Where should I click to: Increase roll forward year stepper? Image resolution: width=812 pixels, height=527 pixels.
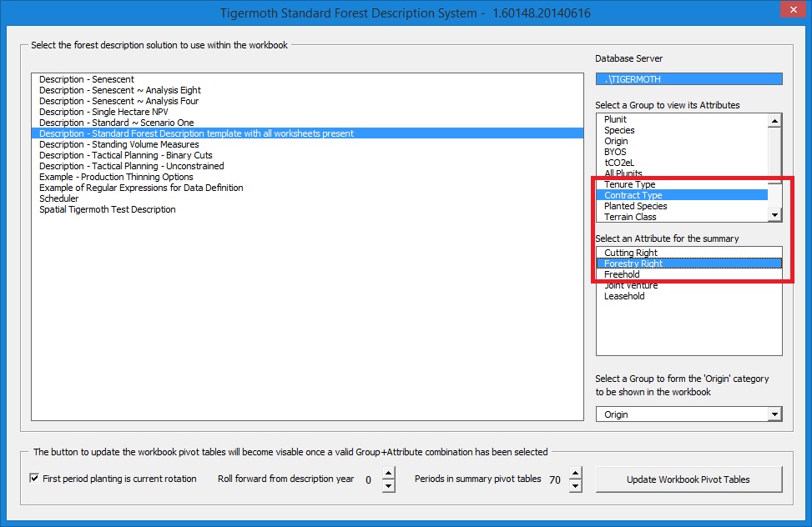(x=388, y=473)
